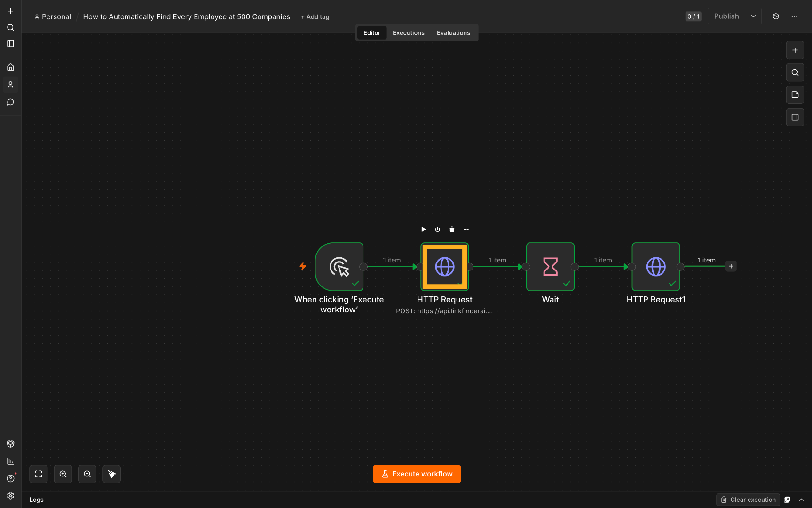Click the 0 / 1 counter badge

(693, 16)
